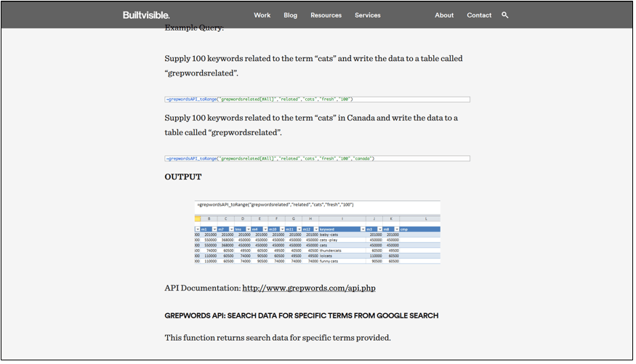This screenshot has height=364, width=636.
Task: Expand the keyword column filter dropdown
Action: click(x=363, y=230)
